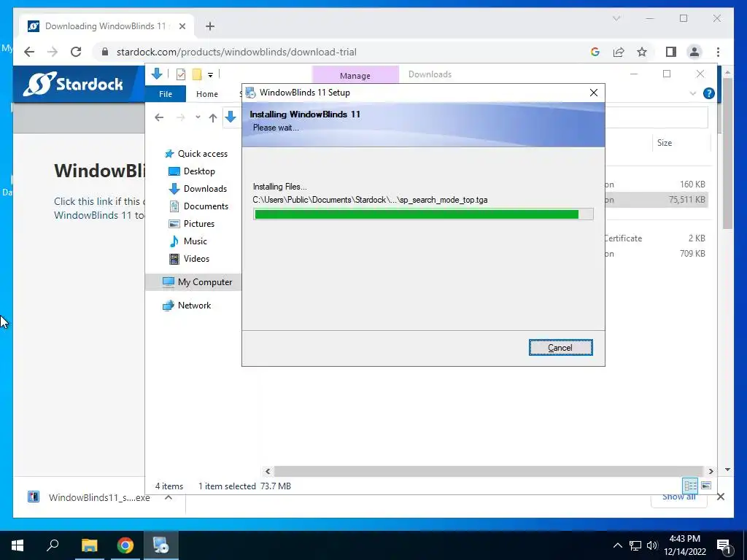
Task: Click the green installation progress bar
Action: tap(423, 214)
